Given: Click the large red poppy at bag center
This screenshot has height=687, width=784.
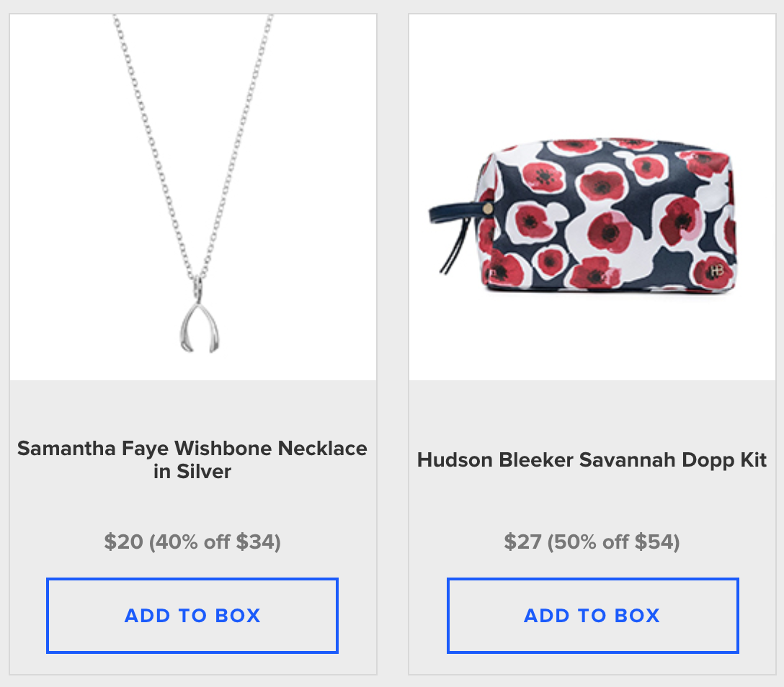Looking at the screenshot, I should [x=610, y=231].
